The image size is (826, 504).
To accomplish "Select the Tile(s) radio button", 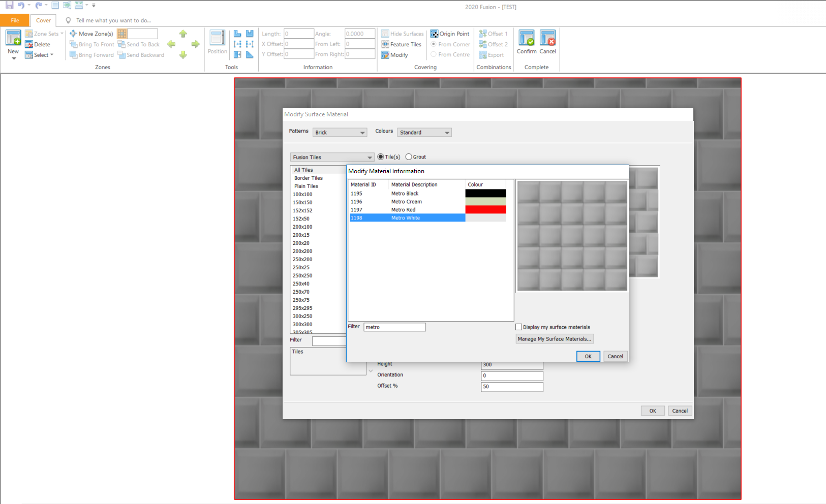I will coord(381,157).
